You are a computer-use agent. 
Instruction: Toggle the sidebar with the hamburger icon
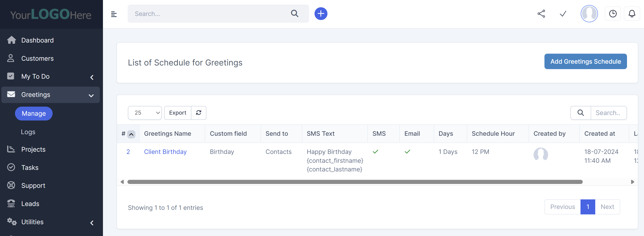coord(114,14)
